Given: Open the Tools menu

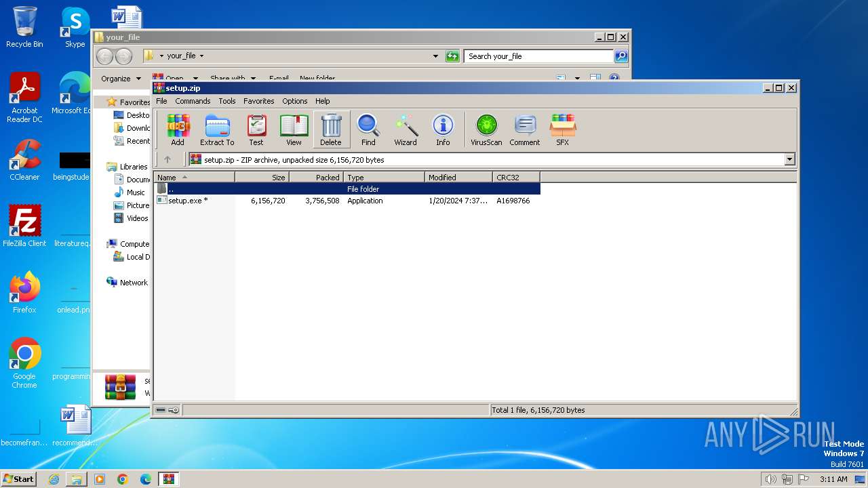Looking at the screenshot, I should coord(227,101).
